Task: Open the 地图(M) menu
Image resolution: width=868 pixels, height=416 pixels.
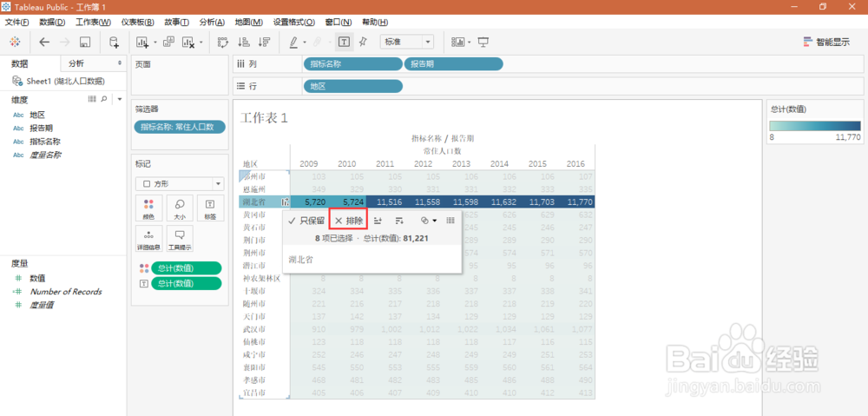Action: 248,23
